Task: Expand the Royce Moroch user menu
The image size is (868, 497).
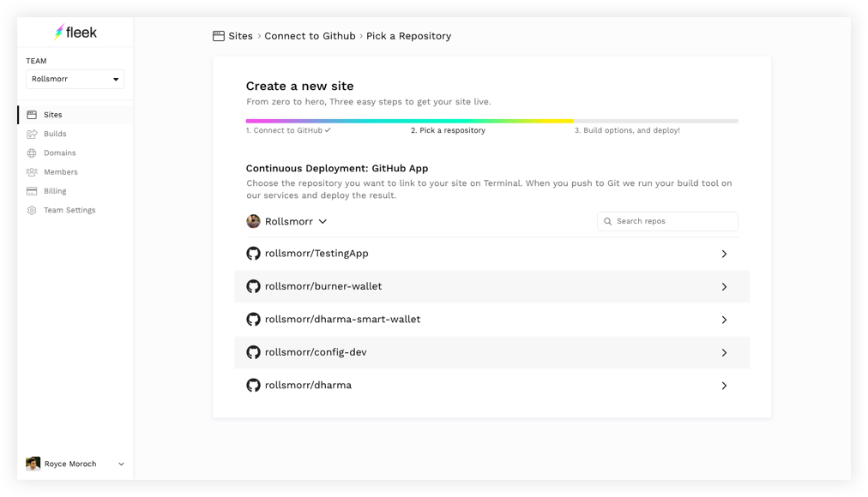Action: [x=121, y=464]
